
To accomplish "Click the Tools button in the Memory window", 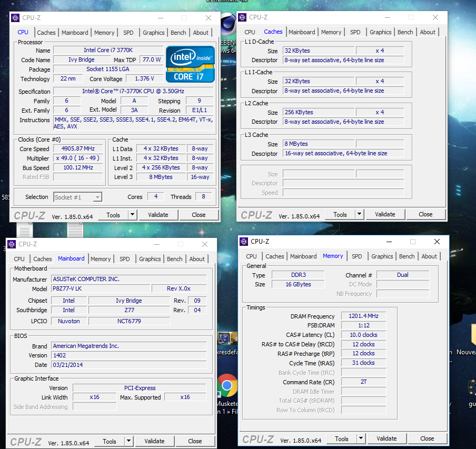I will click(x=342, y=438).
